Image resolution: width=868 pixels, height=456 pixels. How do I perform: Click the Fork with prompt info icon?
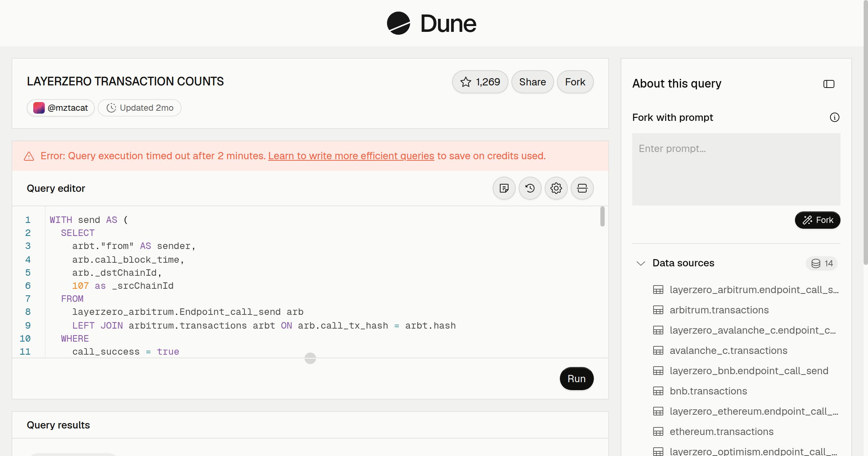(x=835, y=117)
